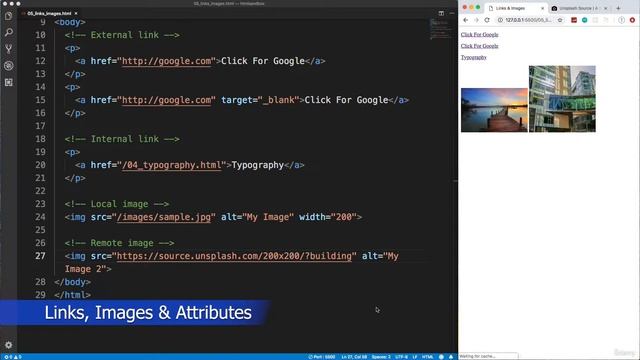Click the browser Forward arrow
This screenshot has height=360, width=640.
click(476, 20)
